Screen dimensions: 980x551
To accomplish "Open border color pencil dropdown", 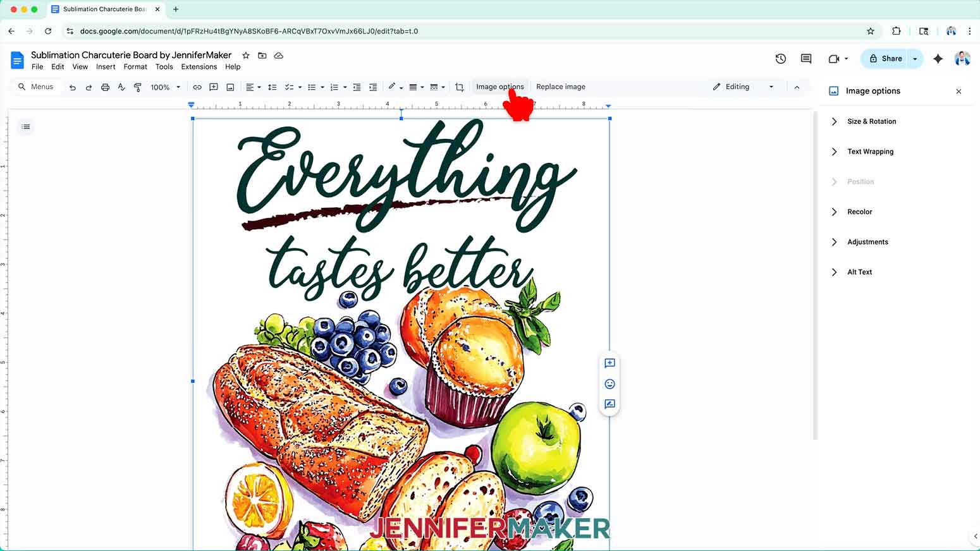I will [x=395, y=87].
